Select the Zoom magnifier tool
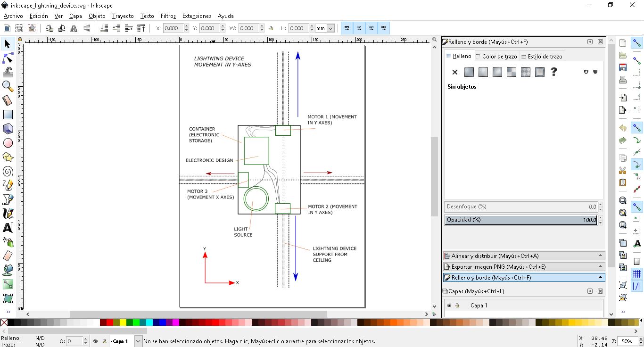Viewport: 644px width, 347px height. [8, 86]
